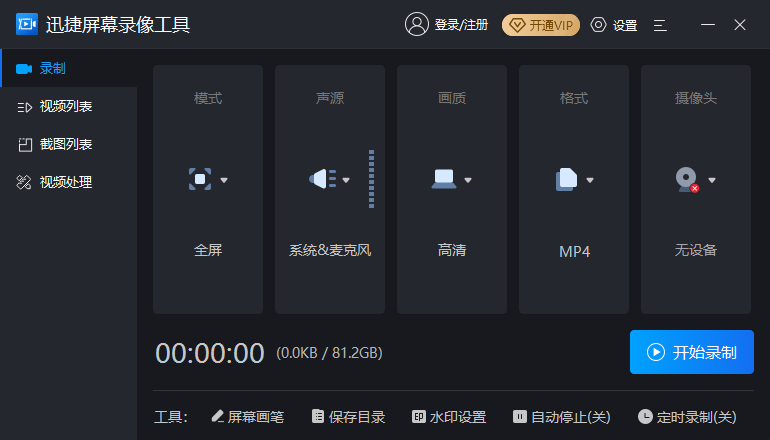Image resolution: width=770 pixels, height=440 pixels.
Task: Click the user avatar icon
Action: (416, 24)
